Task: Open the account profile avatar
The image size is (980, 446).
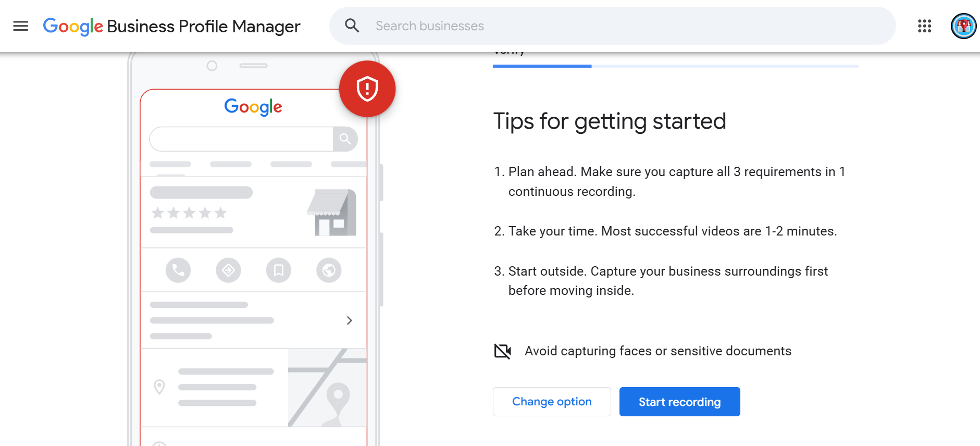Action: [x=963, y=26]
